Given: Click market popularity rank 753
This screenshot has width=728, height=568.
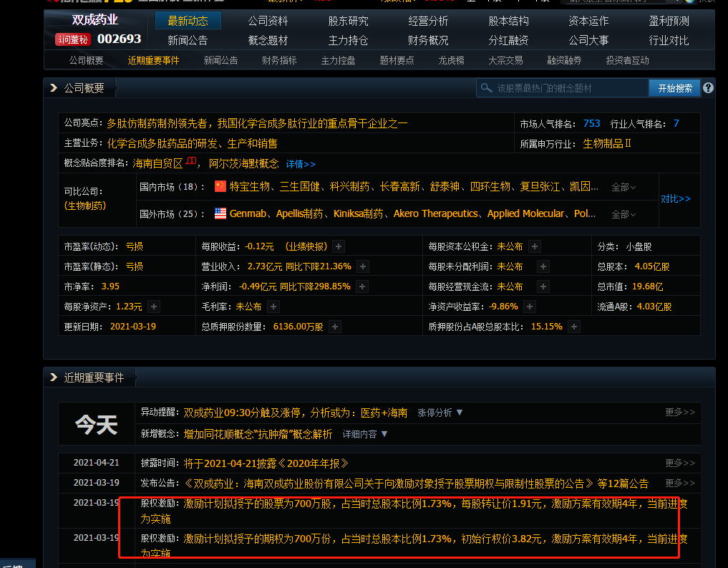Looking at the screenshot, I should click(x=591, y=123).
